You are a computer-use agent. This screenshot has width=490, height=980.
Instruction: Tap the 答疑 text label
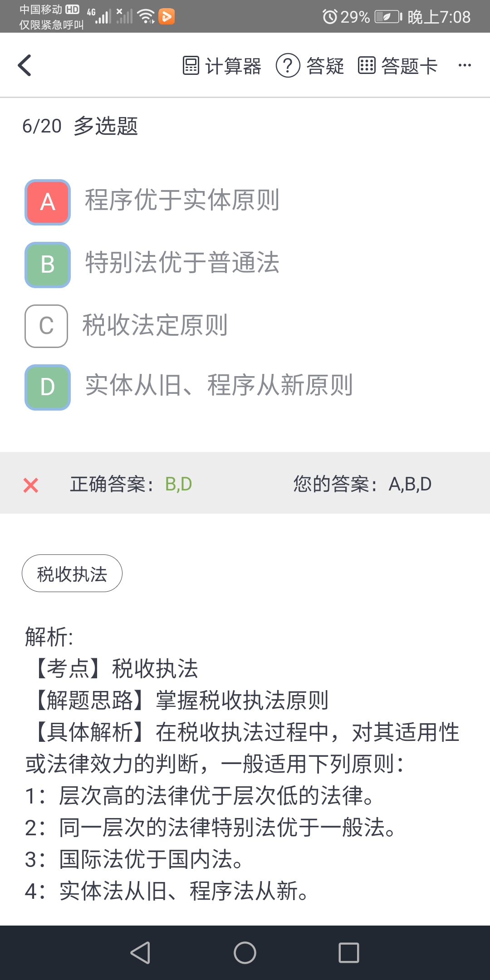[325, 66]
